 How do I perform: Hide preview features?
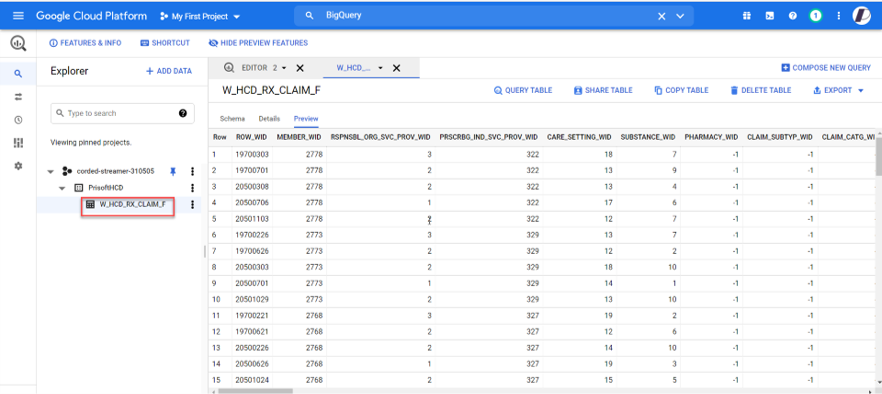[258, 43]
